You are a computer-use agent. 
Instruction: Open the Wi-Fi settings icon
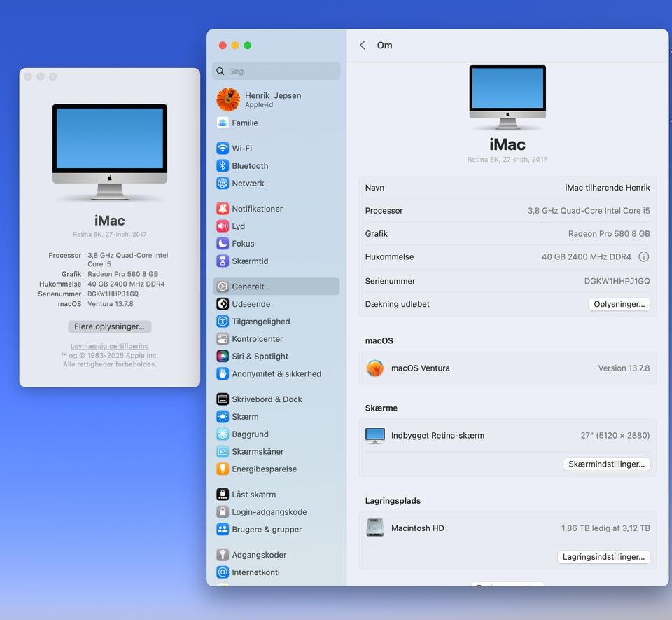(x=223, y=149)
